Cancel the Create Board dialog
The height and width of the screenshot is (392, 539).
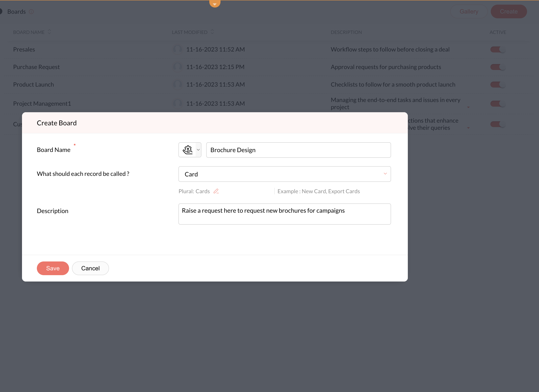(x=90, y=268)
